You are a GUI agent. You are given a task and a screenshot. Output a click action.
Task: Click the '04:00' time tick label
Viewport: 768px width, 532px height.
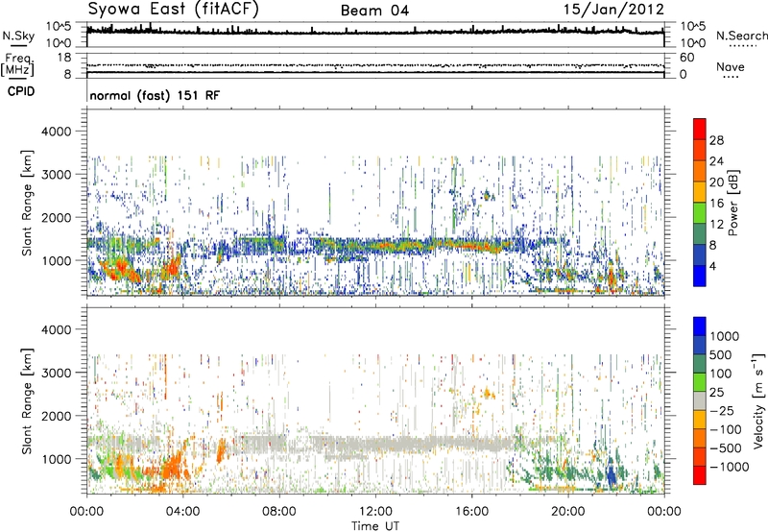tap(182, 512)
